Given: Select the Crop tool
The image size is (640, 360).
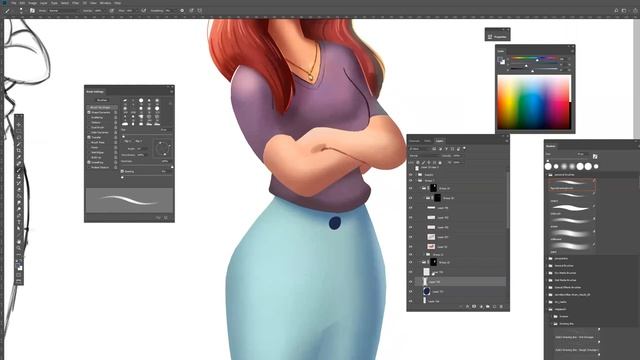Looking at the screenshot, I should (x=19, y=150).
